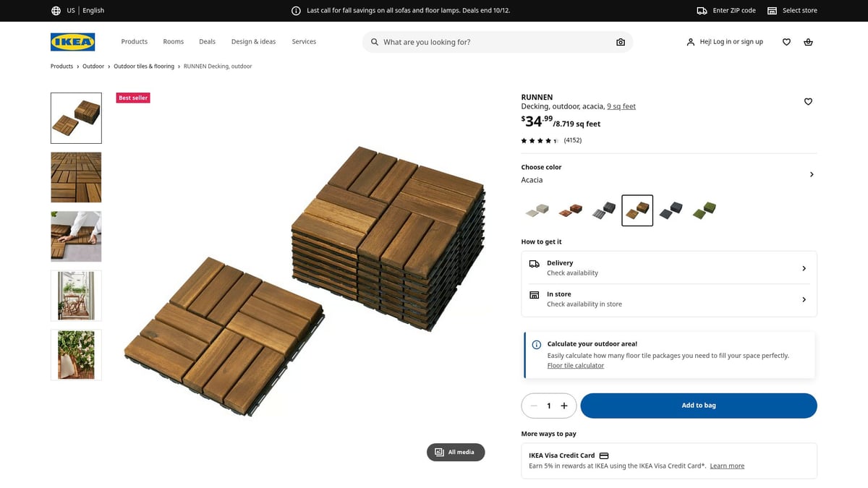The height and width of the screenshot is (488, 868).
Task: Open the shopping bag icon
Action: pos(808,42)
